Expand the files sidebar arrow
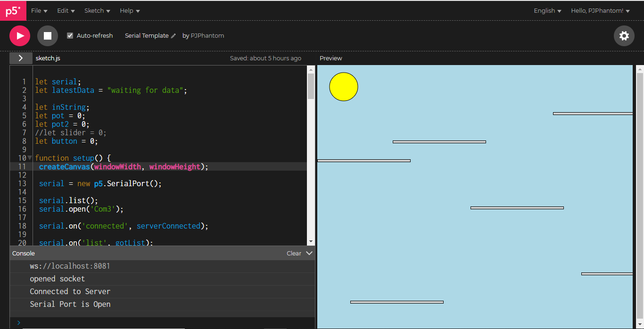 click(21, 58)
